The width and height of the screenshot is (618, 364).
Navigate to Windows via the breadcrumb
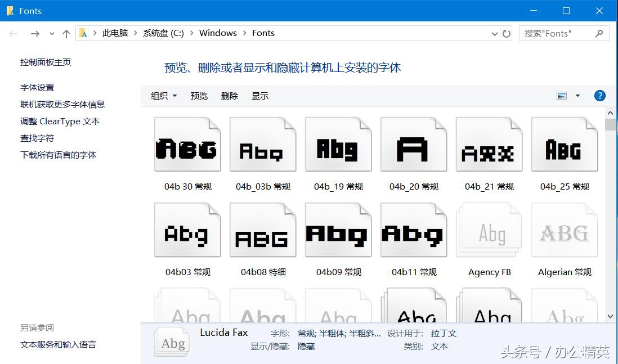click(x=218, y=33)
